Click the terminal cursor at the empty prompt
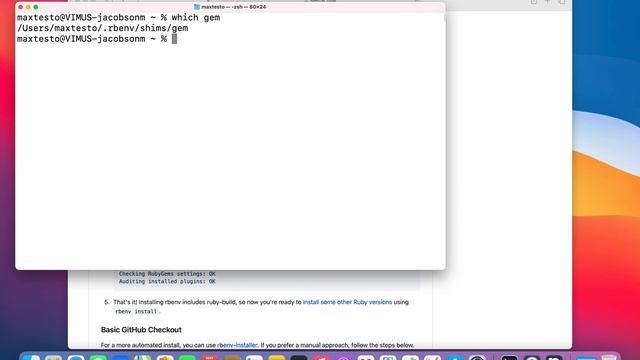 [174, 39]
